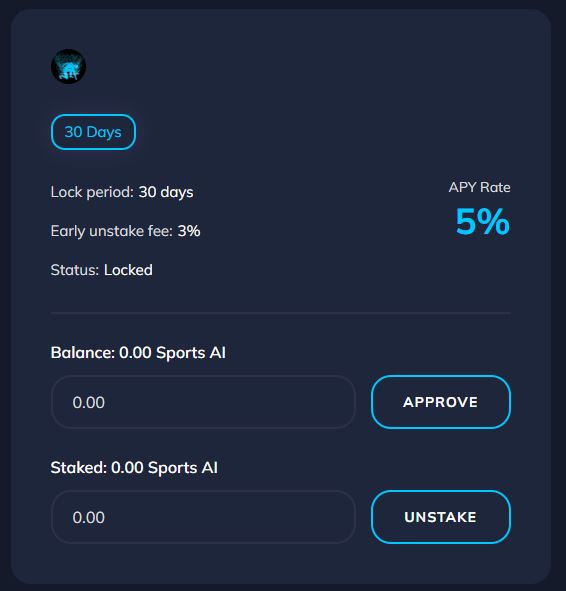The image size is (566, 591).
Task: Click the Sports AI token logo icon
Action: point(68,66)
